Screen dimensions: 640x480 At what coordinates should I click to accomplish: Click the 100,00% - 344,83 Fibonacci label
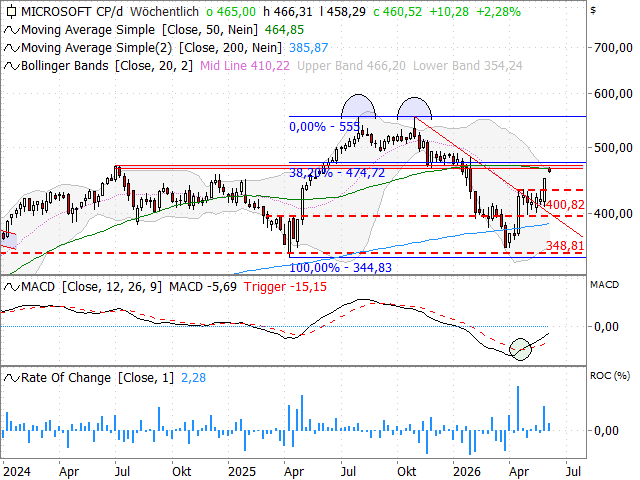point(340,268)
